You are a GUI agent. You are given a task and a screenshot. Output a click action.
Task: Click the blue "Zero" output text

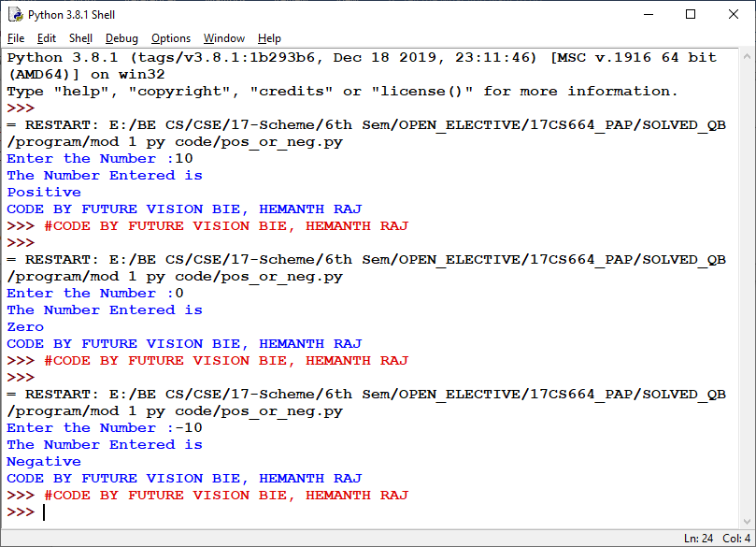pyautogui.click(x=25, y=326)
